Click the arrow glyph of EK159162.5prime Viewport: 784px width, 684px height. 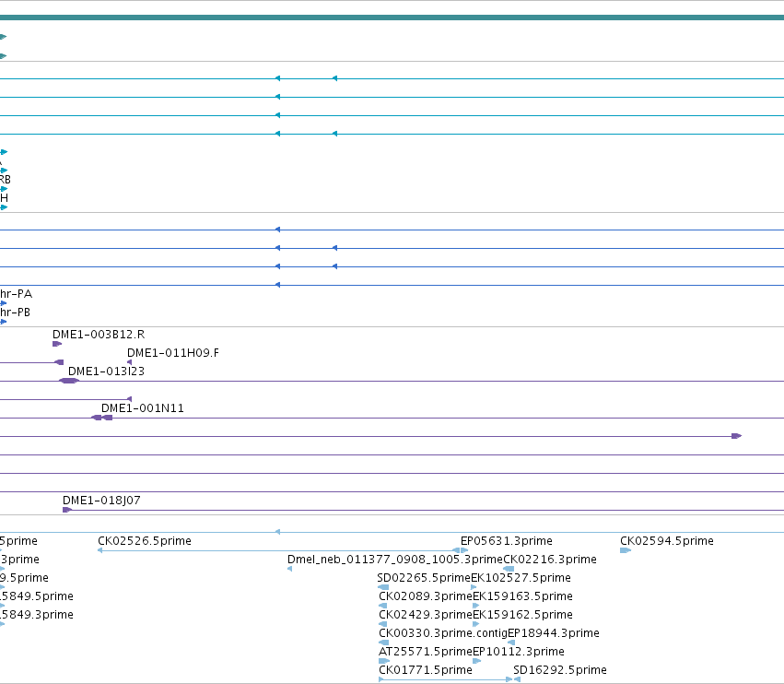tap(476, 624)
